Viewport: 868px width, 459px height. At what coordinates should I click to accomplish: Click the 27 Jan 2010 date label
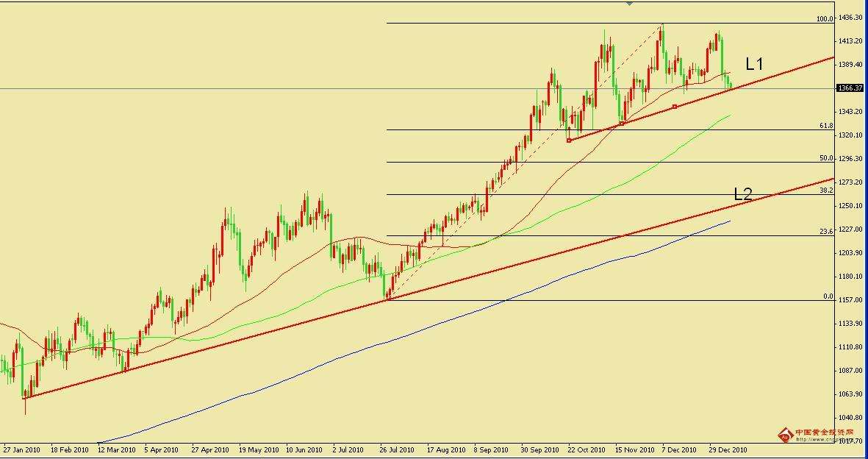21,449
